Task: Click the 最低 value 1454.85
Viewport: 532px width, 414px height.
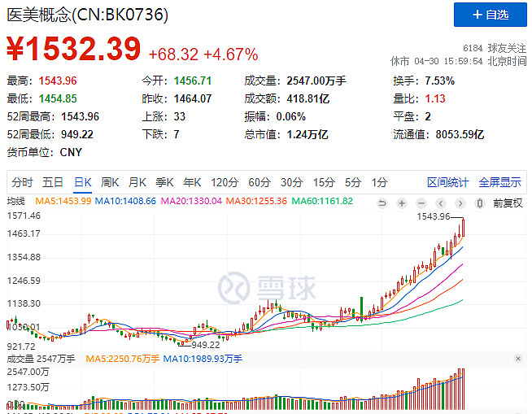Action: coord(58,98)
